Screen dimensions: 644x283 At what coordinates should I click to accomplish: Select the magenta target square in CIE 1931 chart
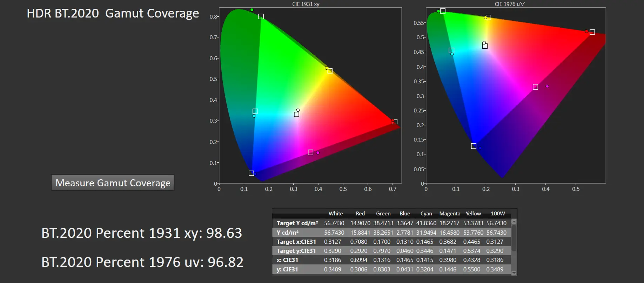click(x=310, y=152)
